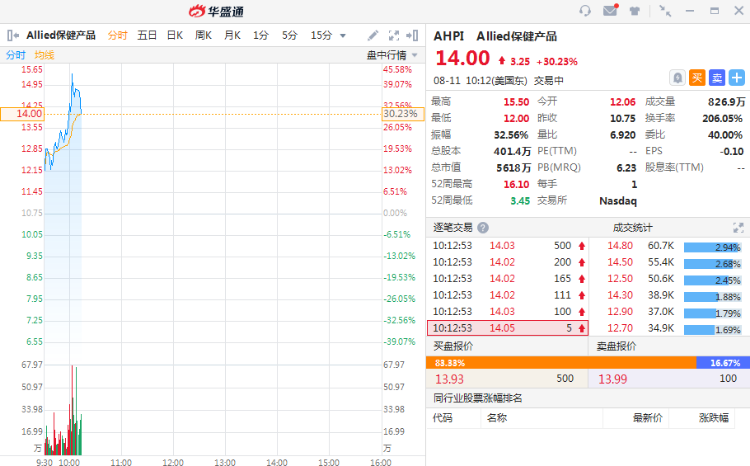Collapse the left panel icon beside Allied保健产品
This screenshot has height=466, width=750.
click(13, 35)
